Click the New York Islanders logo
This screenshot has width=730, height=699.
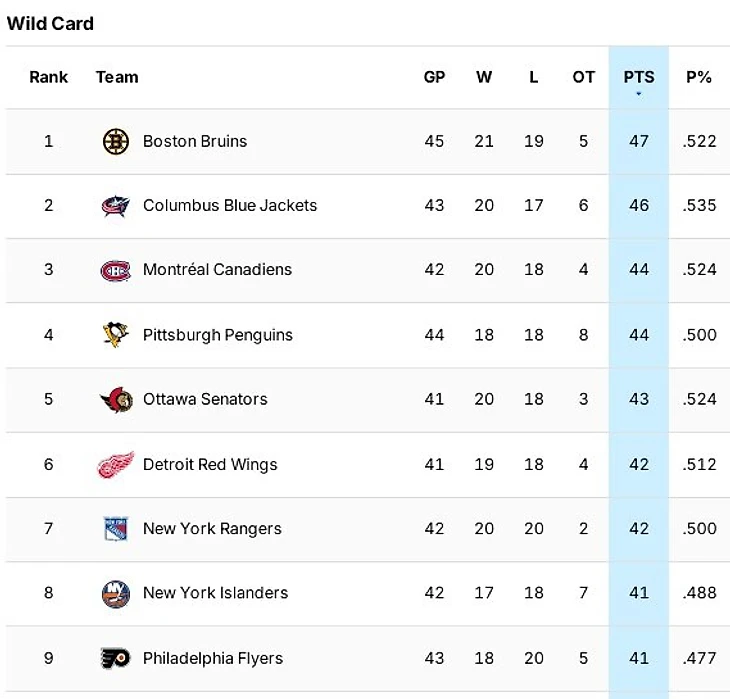(116, 594)
